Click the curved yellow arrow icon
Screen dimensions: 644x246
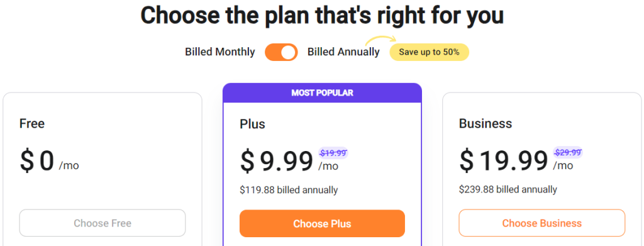point(381,41)
